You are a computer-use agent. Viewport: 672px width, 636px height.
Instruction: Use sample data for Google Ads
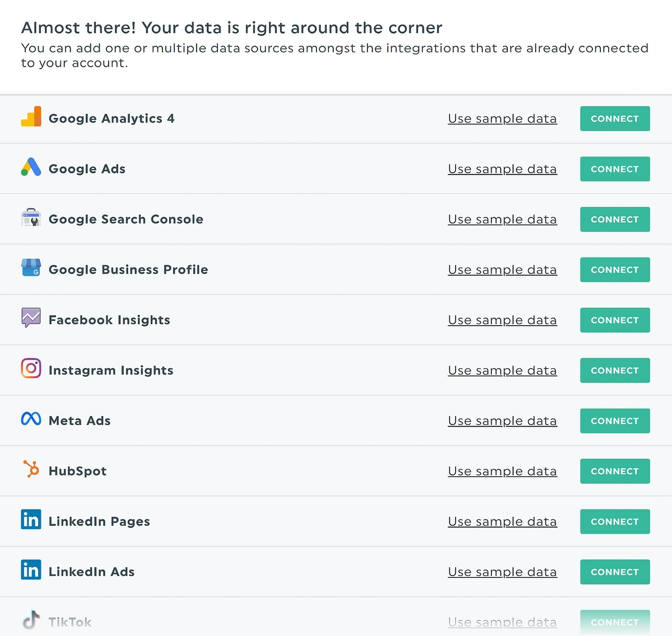point(502,169)
